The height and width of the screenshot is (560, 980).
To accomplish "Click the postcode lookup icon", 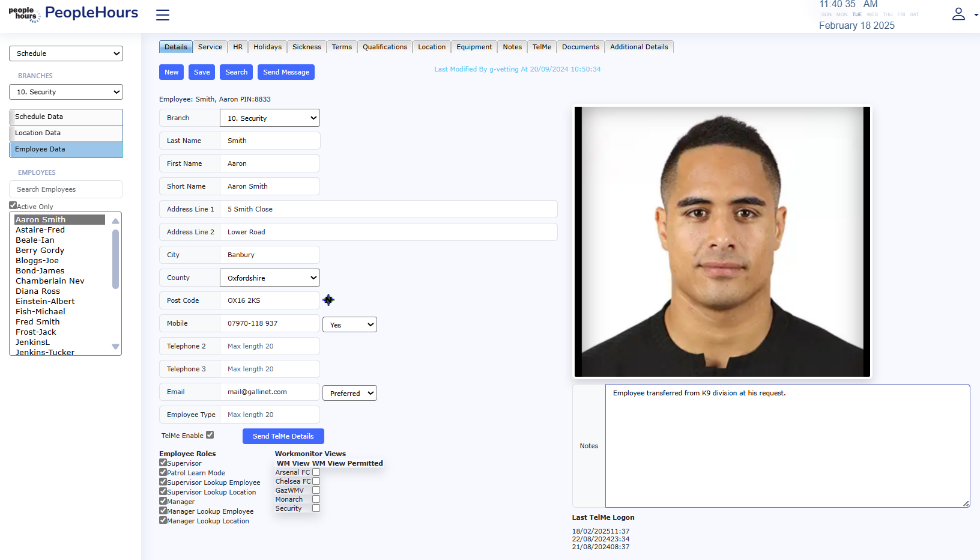I will coord(328,300).
